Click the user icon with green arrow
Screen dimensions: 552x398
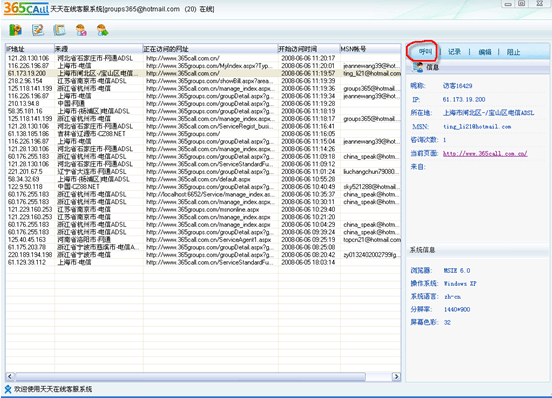tap(103, 30)
